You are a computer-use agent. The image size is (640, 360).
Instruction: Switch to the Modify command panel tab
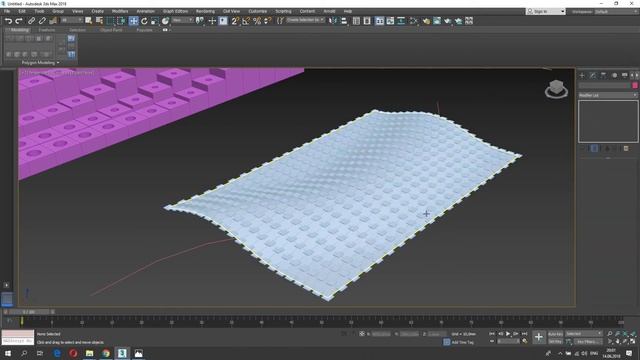(593, 76)
